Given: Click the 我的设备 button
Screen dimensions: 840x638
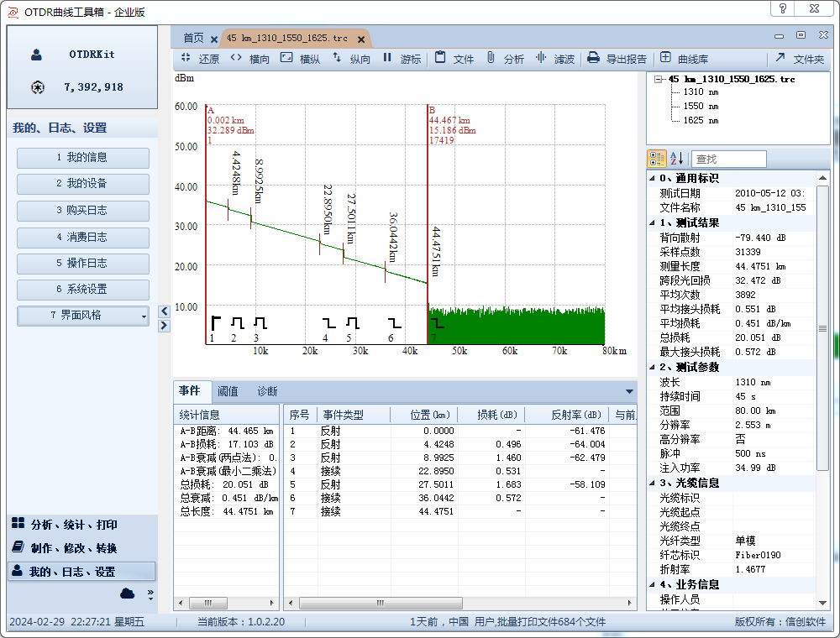Looking at the screenshot, I should 82,184.
